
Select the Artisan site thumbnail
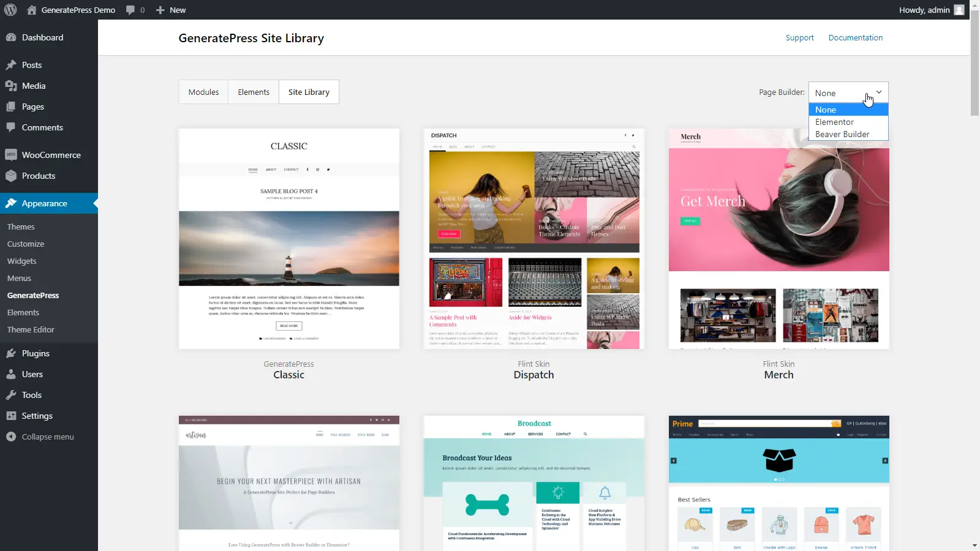(289, 483)
